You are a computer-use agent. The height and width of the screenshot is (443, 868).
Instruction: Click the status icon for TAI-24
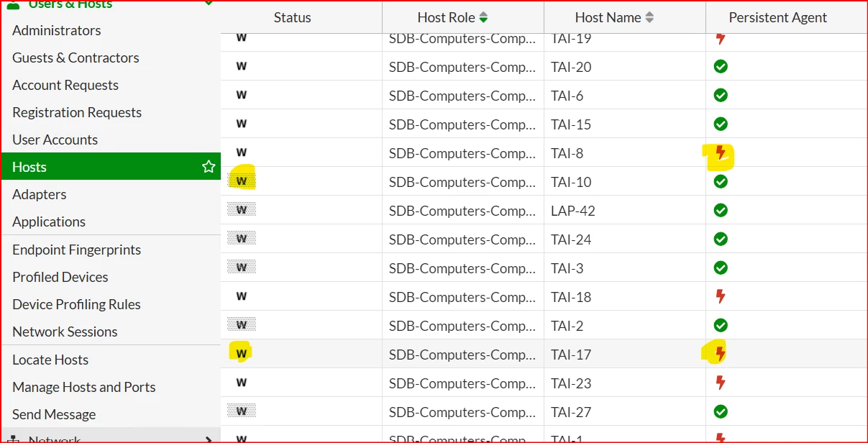pos(242,239)
